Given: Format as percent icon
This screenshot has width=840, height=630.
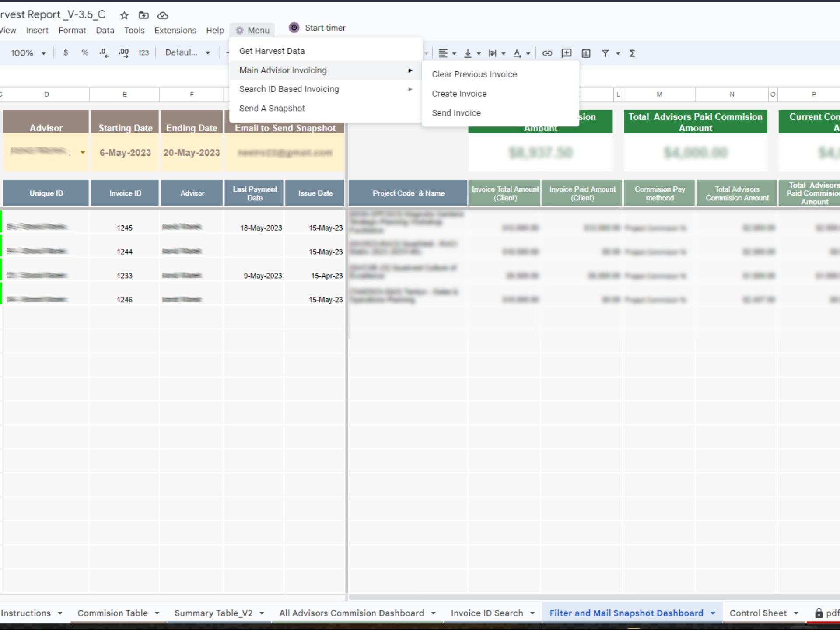Looking at the screenshot, I should tap(85, 53).
